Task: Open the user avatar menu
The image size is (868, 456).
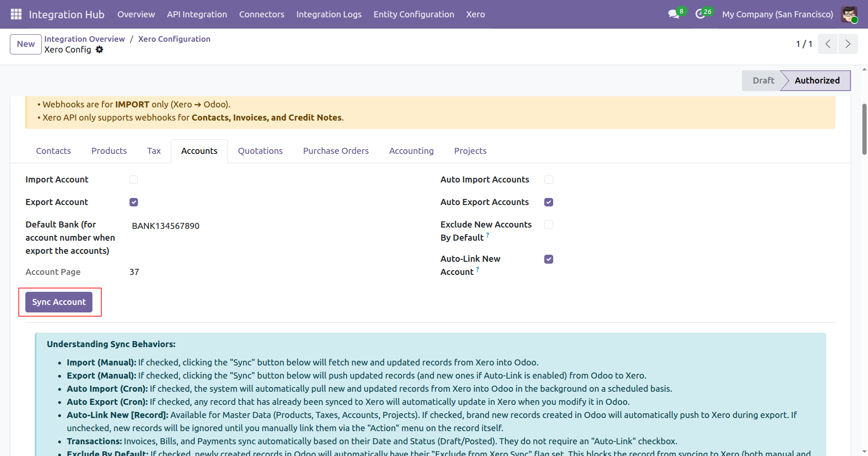Action: (x=849, y=14)
